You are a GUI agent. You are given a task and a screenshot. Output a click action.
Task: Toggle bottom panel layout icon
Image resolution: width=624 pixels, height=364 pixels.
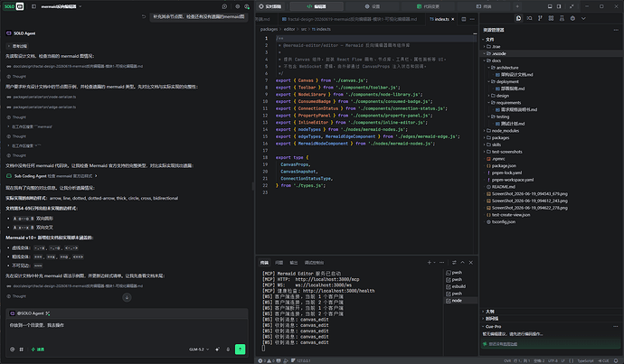pyautogui.click(x=550, y=6)
